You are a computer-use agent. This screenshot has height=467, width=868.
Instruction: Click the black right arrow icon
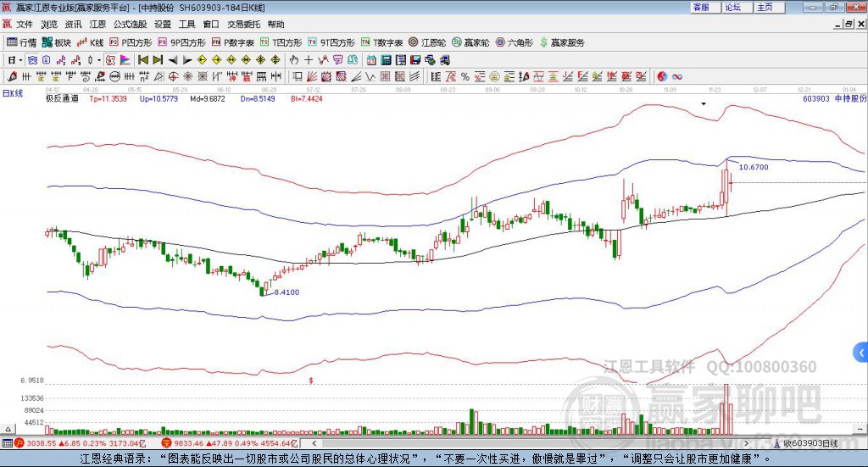(187, 60)
